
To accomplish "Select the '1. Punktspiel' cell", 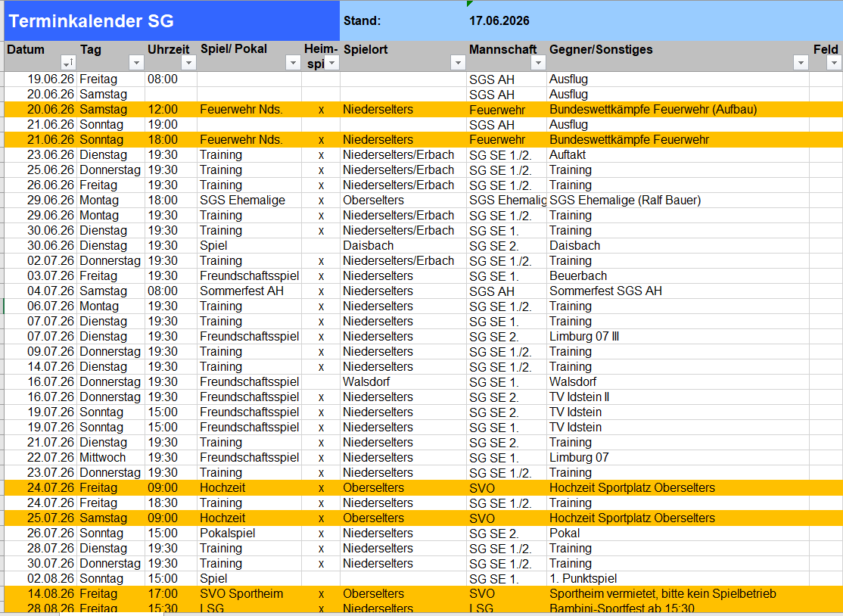I will click(677, 579).
